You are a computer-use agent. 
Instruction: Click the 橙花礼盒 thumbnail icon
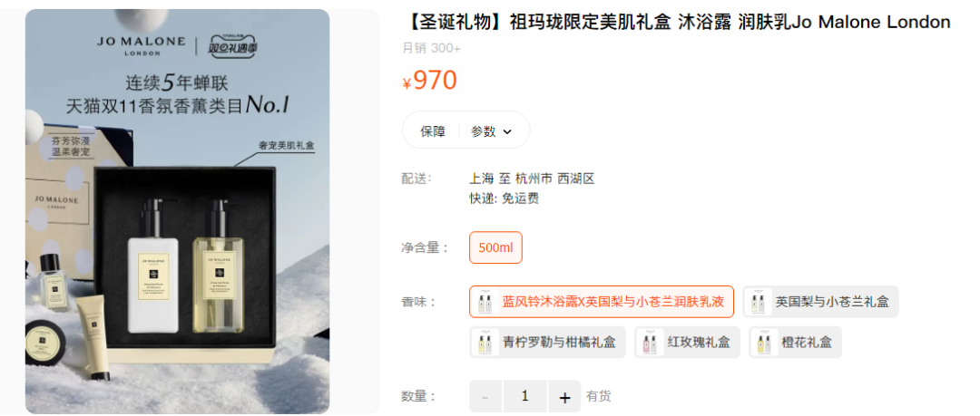tap(765, 343)
